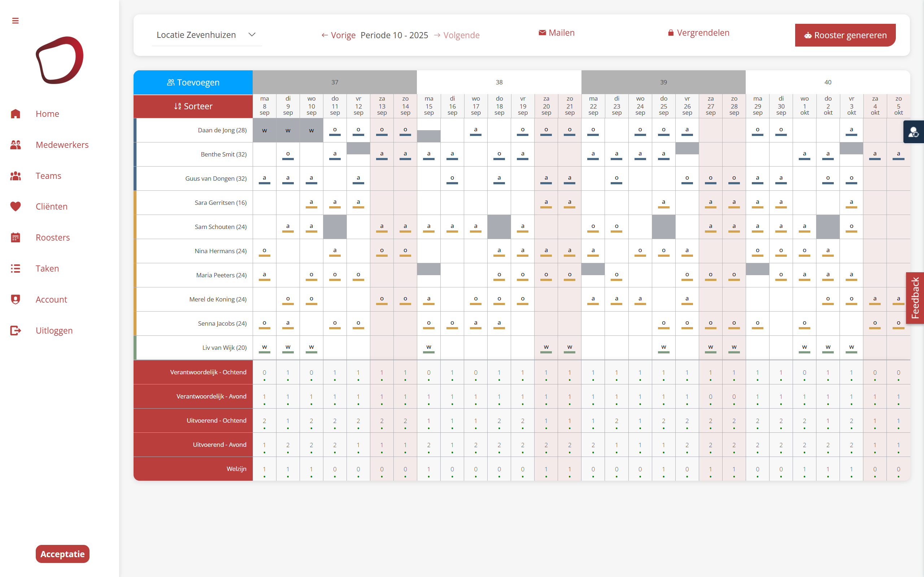Click the user sync floating icon
The height and width of the screenshot is (577, 924).
coord(913,132)
